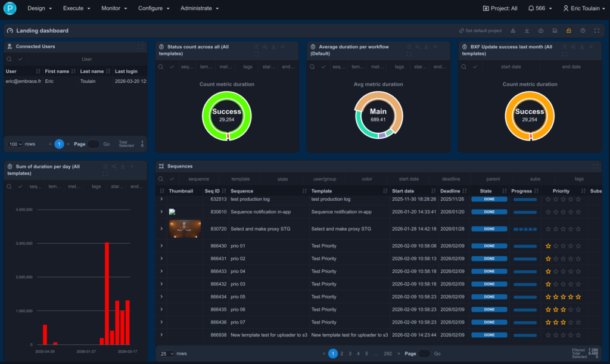Viewport: 610px width, 364px height.
Task: Open the notifications bell showing 566
Action: point(536,8)
